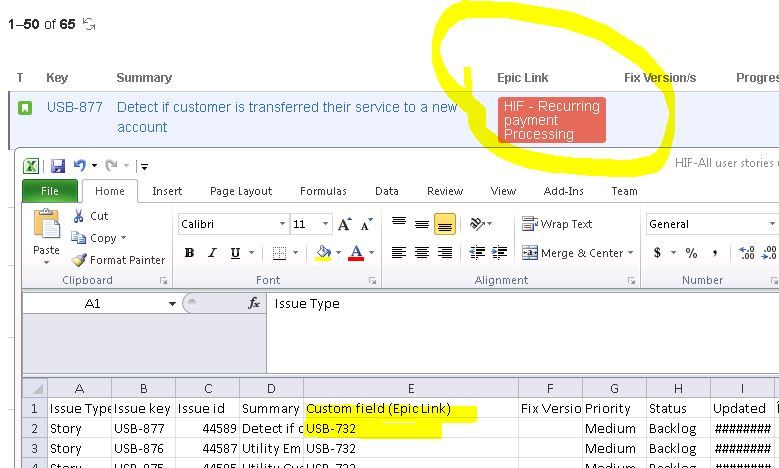
Task: Toggle underline formatting
Action: click(235, 253)
